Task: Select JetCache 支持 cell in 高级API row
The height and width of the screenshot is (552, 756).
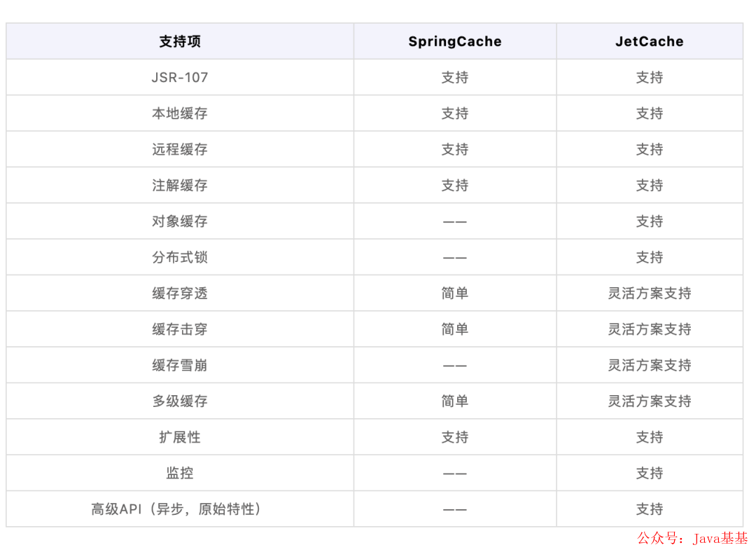Action: pyautogui.click(x=650, y=509)
